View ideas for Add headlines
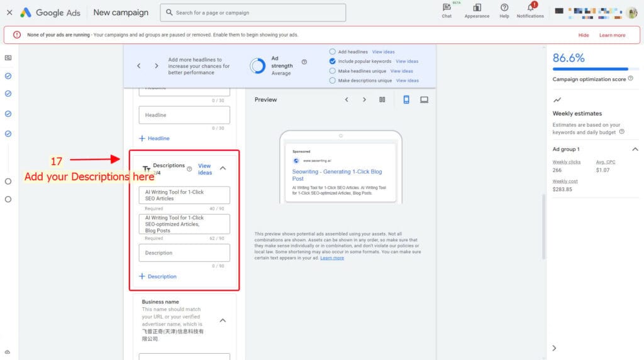The image size is (644, 360). click(x=383, y=52)
